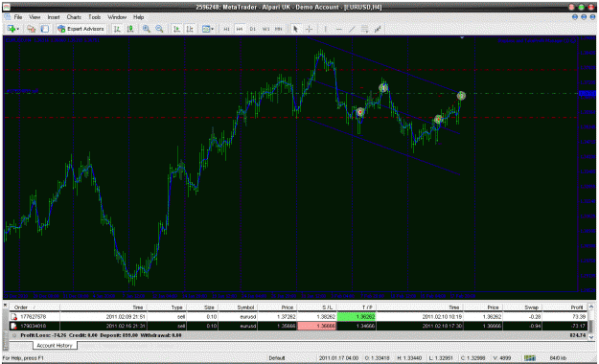Click the application icon left of File menu
This screenshot has width=599, height=364.
(x=8, y=17)
